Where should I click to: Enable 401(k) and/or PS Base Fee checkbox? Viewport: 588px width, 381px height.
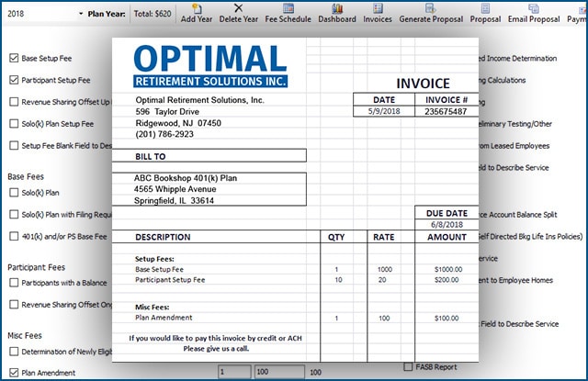pos(14,236)
